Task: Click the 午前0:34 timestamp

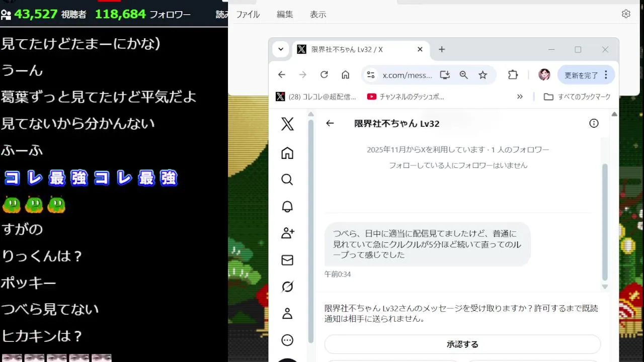Action: point(338,275)
